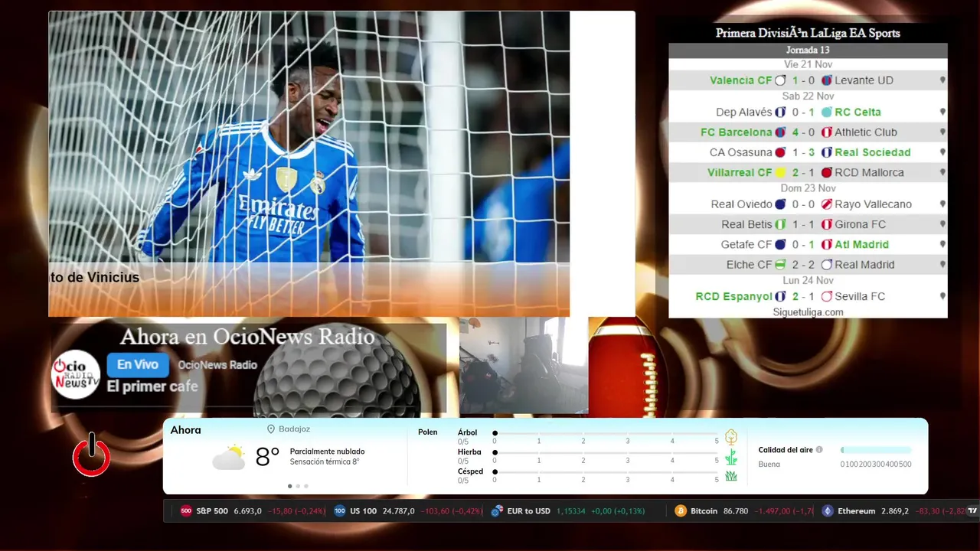Click the Árbol pollen level slider
980x551 pixels.
[606, 433]
